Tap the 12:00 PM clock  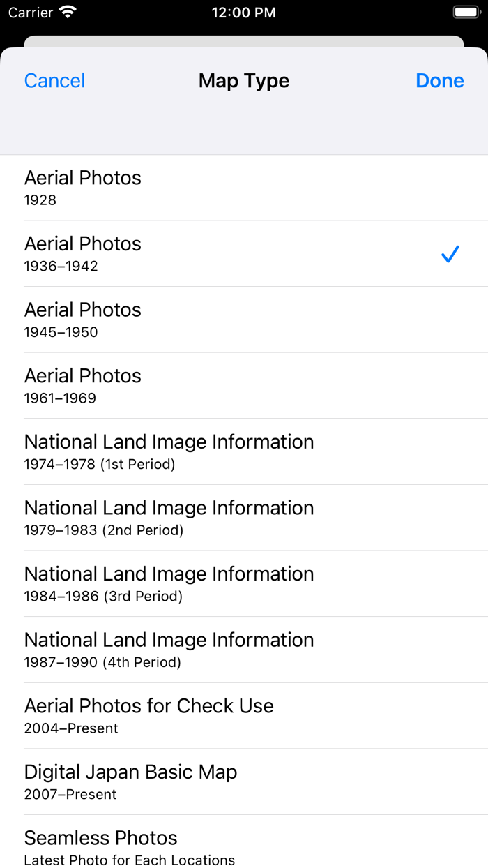point(243,13)
